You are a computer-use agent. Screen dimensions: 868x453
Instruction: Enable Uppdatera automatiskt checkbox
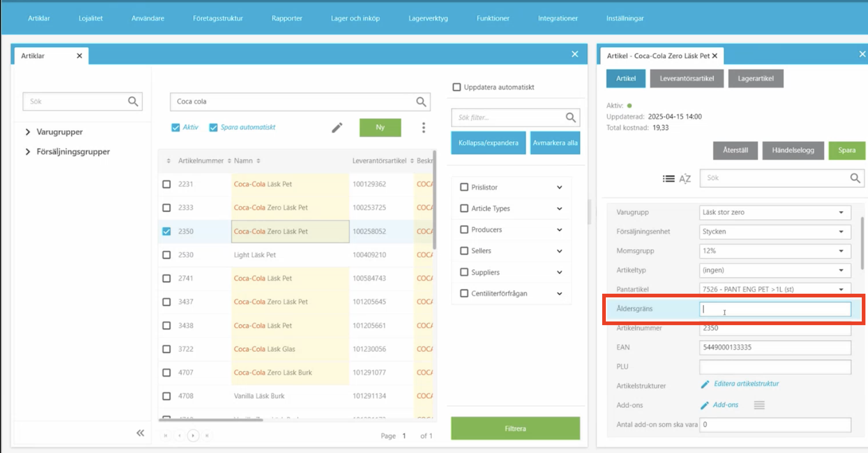pos(457,87)
